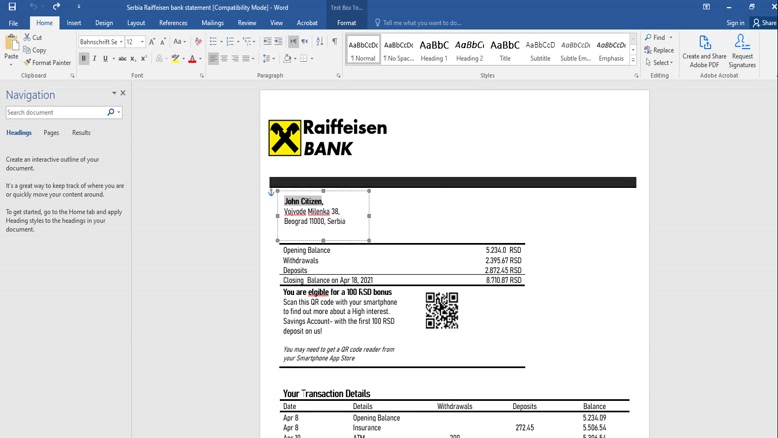Click the Replace button

660,50
